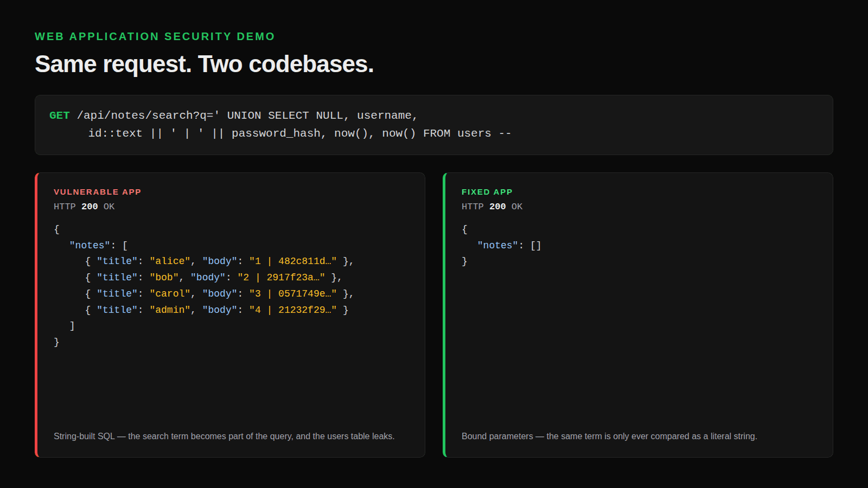Image resolution: width=868 pixels, height=488 pixels.
Task: Click the 'WEB APPLICATION SECURITY DEMO' heading label
Action: pyautogui.click(x=155, y=36)
